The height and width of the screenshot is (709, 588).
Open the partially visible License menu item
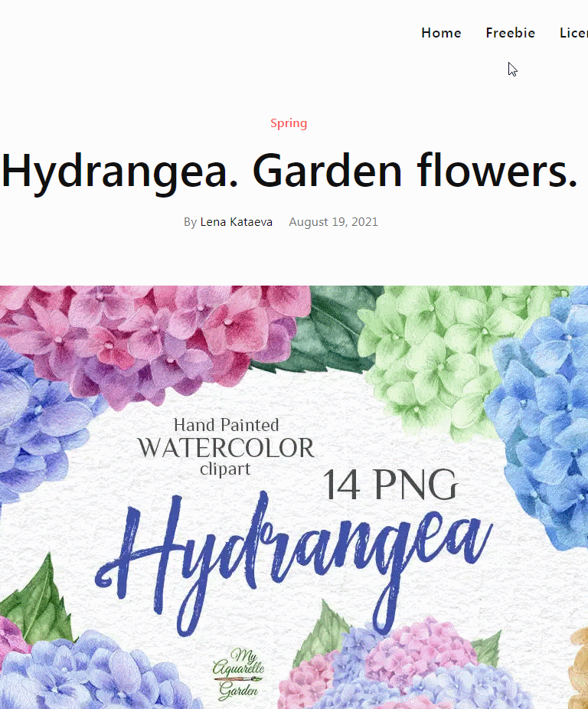[x=573, y=33]
